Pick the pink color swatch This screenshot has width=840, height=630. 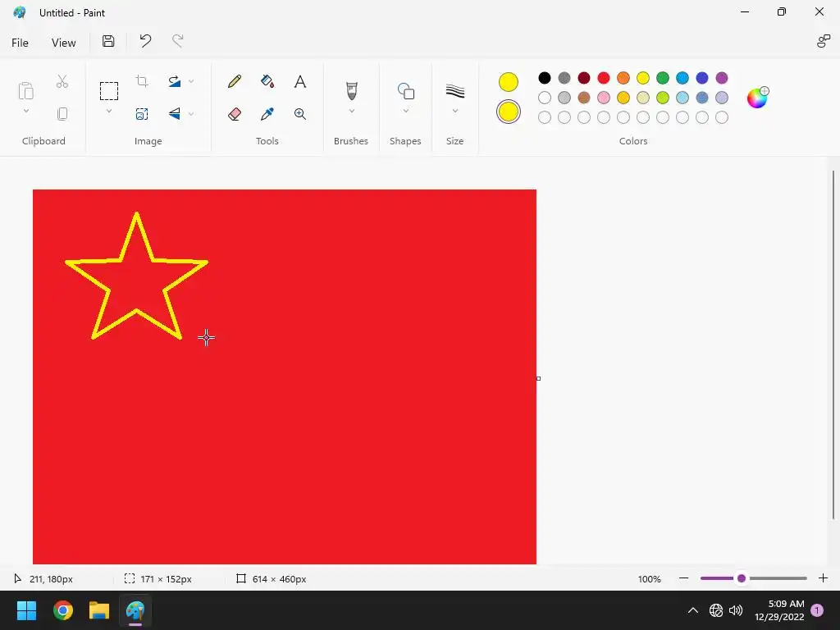tap(604, 98)
